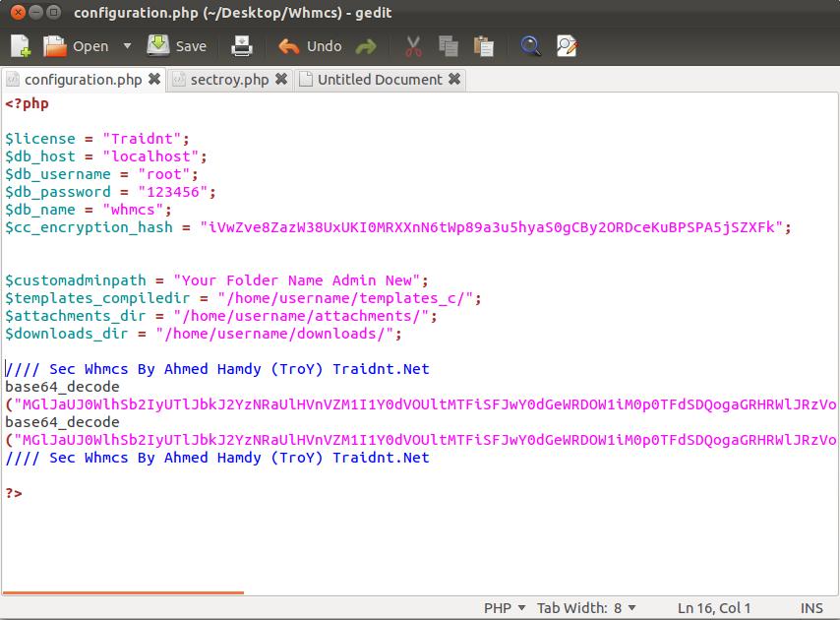The image size is (840, 620).
Task: Save the current configuration.php file
Action: pos(177,46)
